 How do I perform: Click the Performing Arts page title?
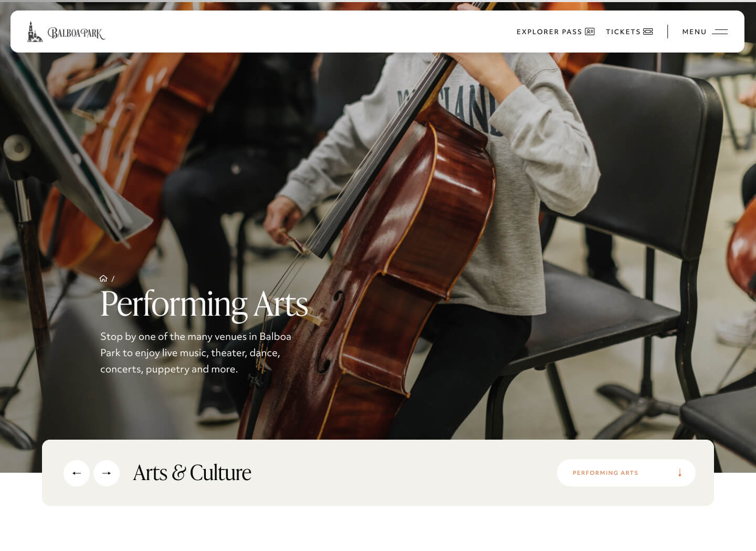coord(204,304)
